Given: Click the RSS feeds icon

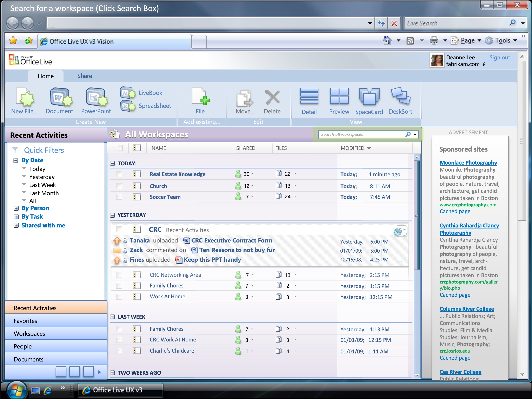Looking at the screenshot, I should [410, 41].
